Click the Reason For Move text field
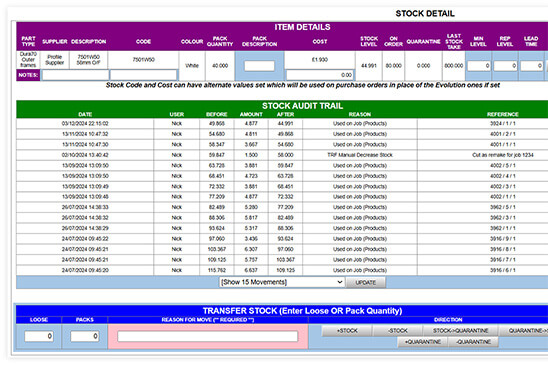The height and width of the screenshot is (367, 548). pos(208,337)
